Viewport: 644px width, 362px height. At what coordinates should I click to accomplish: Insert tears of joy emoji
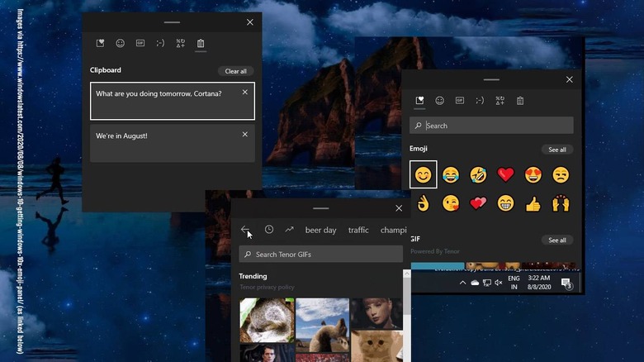[451, 175]
